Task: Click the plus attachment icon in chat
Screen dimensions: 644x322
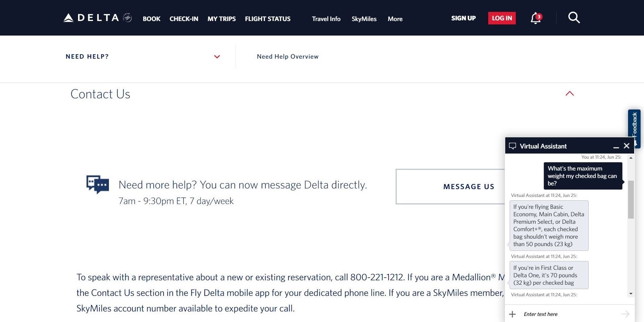Action: [512, 314]
